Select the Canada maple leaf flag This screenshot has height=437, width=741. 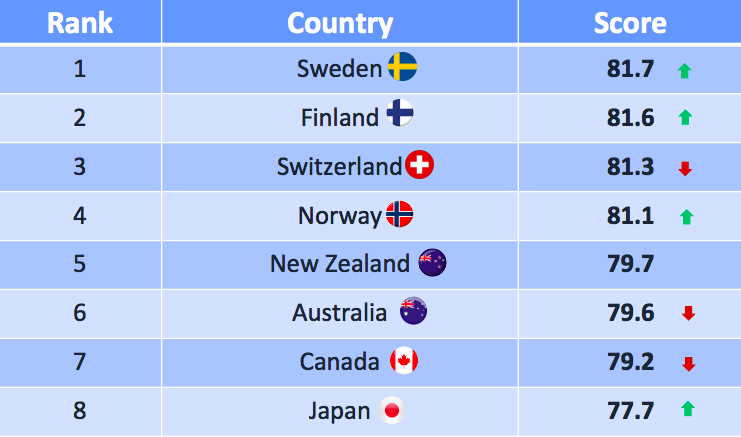tap(404, 360)
